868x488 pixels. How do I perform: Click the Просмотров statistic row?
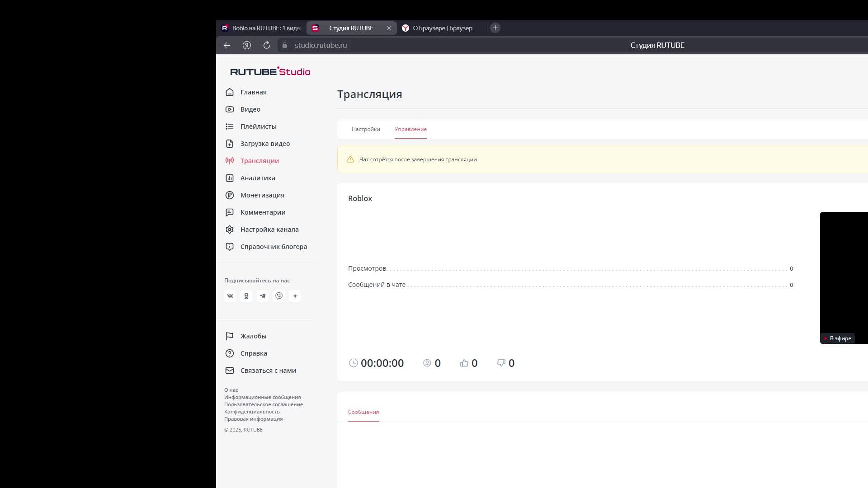click(x=571, y=268)
